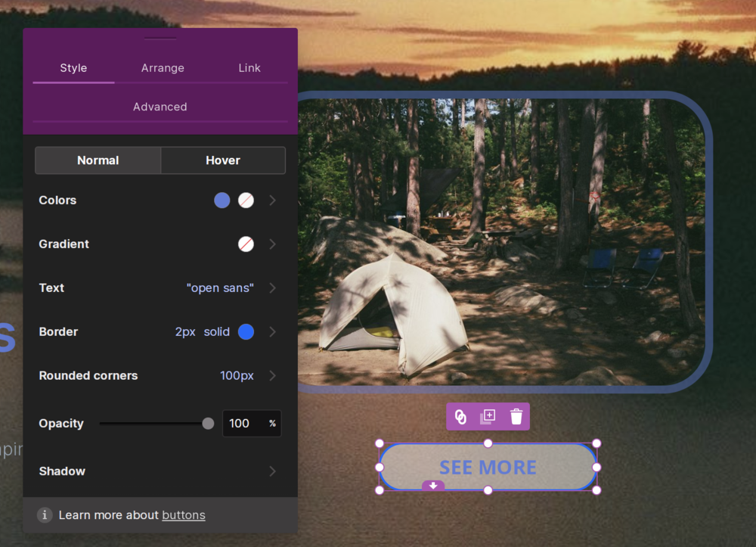
Task: Click the top-center resize handle of button
Action: pyautogui.click(x=488, y=443)
